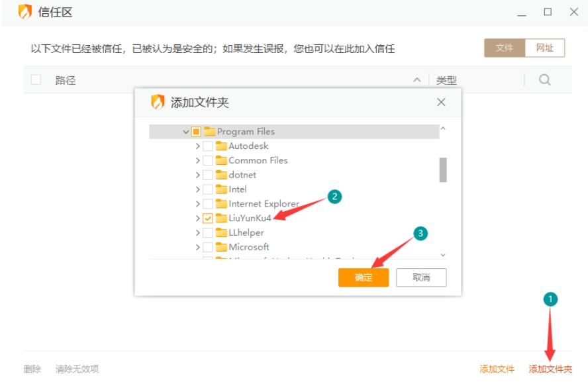This screenshot has height=390, width=588.
Task: Minimize the 信任区 window
Action: point(522,15)
